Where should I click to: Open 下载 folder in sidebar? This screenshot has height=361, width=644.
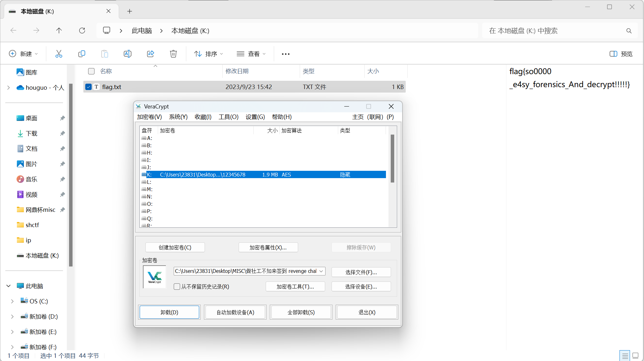coord(31,134)
